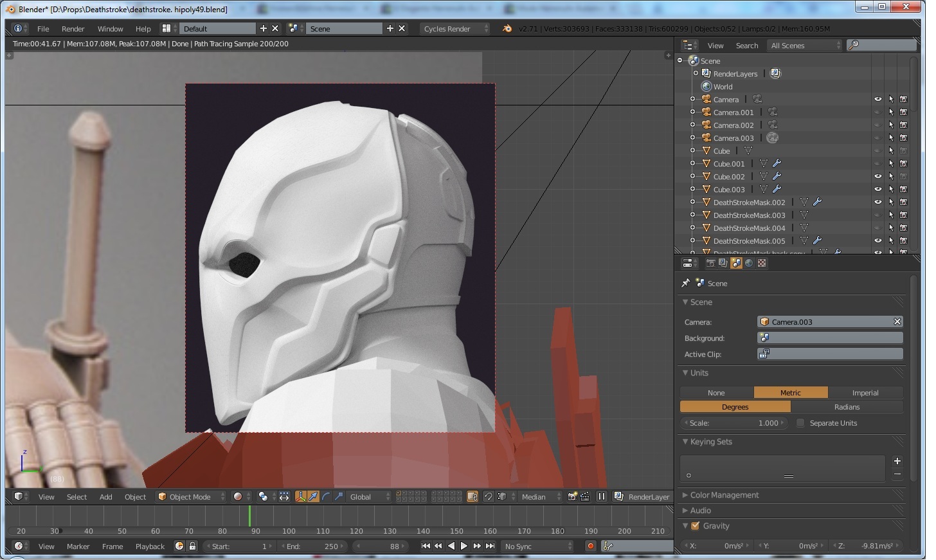The width and height of the screenshot is (936, 560).
Task: Click the timeline range lock icon
Action: [x=192, y=546]
